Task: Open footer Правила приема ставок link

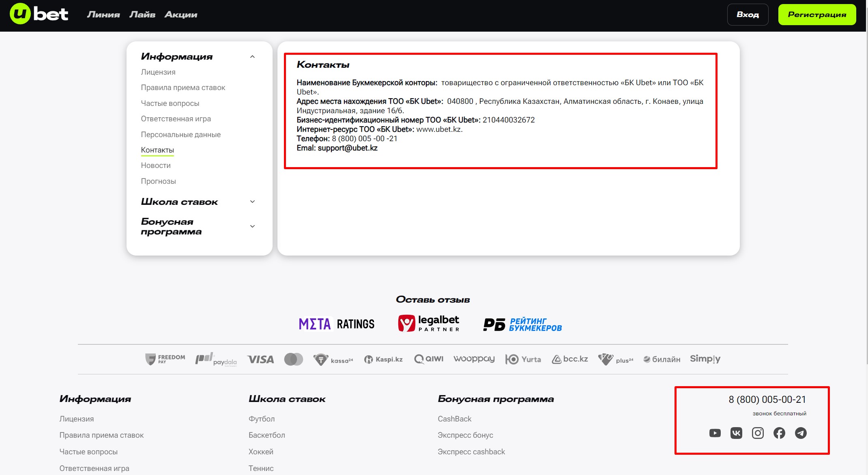Action: (x=101, y=435)
